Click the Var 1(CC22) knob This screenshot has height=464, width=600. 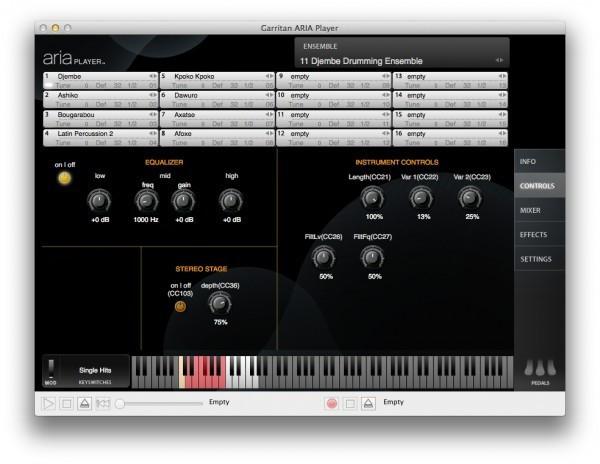421,198
